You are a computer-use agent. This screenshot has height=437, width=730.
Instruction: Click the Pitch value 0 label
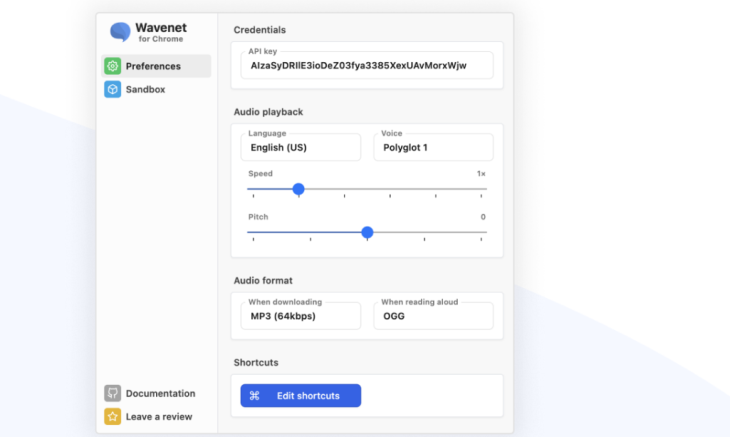(483, 217)
